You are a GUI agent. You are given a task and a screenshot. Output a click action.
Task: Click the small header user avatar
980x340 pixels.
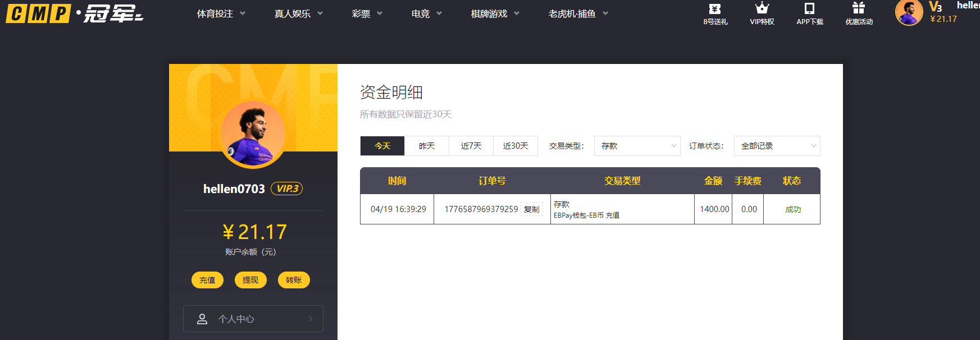(x=909, y=12)
